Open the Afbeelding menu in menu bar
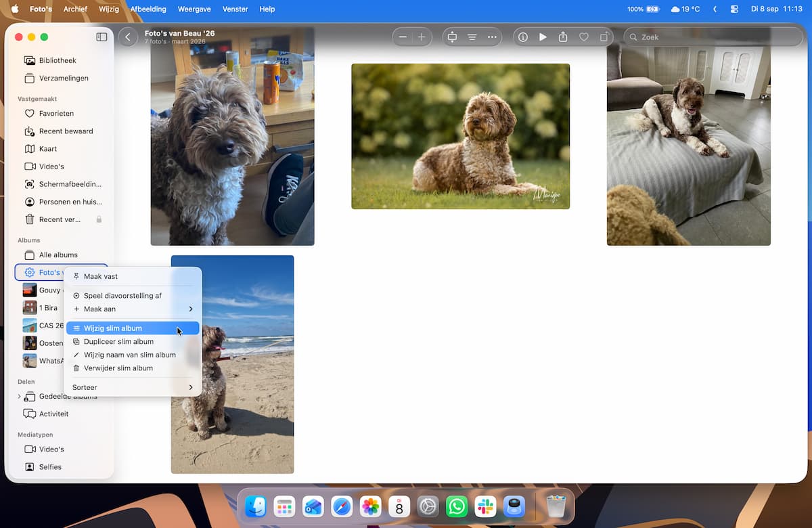This screenshot has height=528, width=812. [x=148, y=9]
